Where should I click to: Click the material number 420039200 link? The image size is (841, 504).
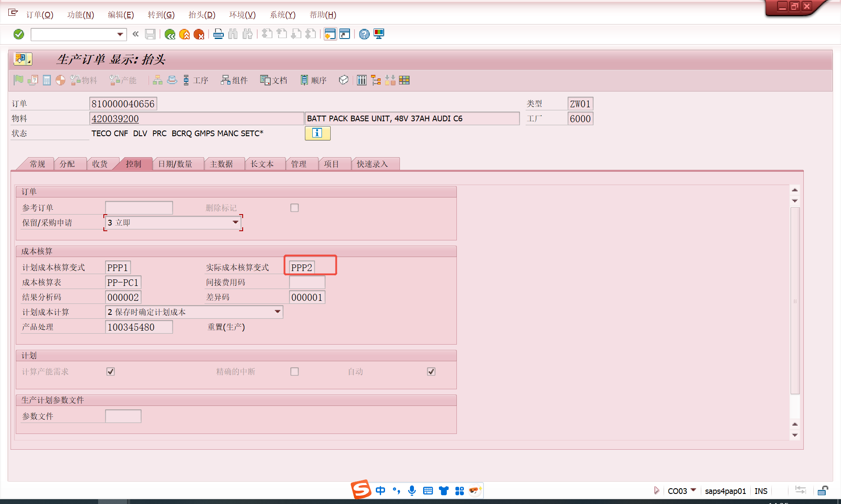(x=115, y=119)
